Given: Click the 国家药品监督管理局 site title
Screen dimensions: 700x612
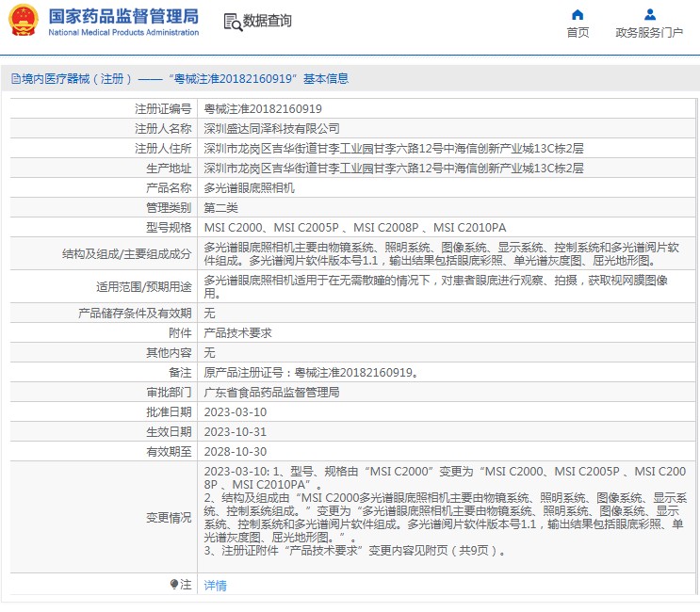Looking at the screenshot, I should coord(123,16).
